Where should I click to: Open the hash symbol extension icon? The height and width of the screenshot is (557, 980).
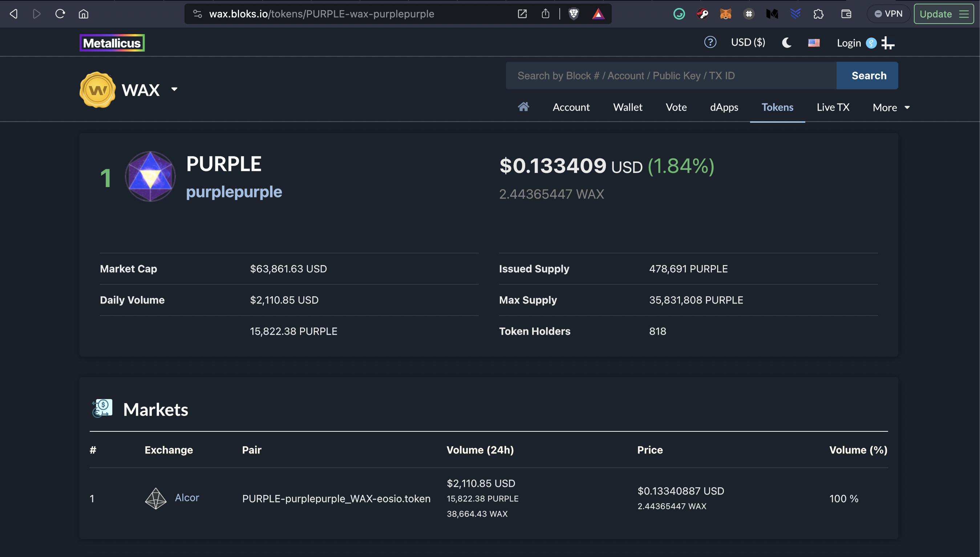point(749,14)
